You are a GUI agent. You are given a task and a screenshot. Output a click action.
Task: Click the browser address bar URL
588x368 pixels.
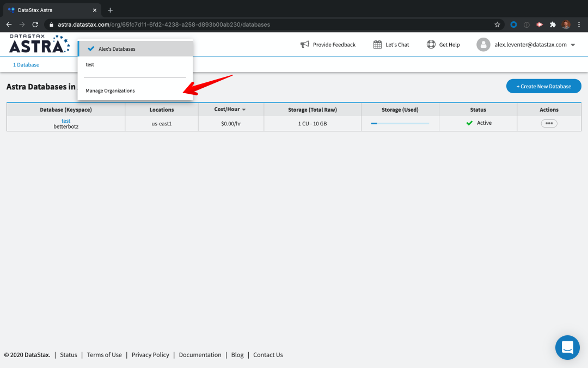[164, 25]
